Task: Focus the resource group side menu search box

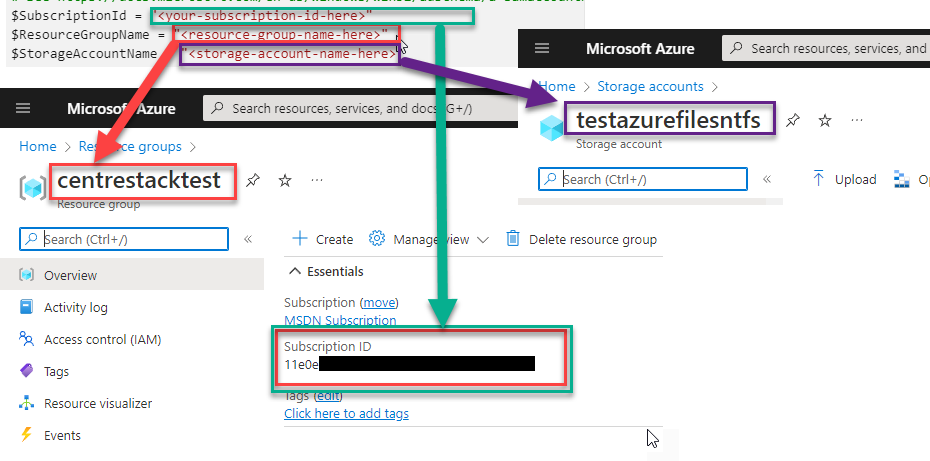Action: click(x=124, y=239)
